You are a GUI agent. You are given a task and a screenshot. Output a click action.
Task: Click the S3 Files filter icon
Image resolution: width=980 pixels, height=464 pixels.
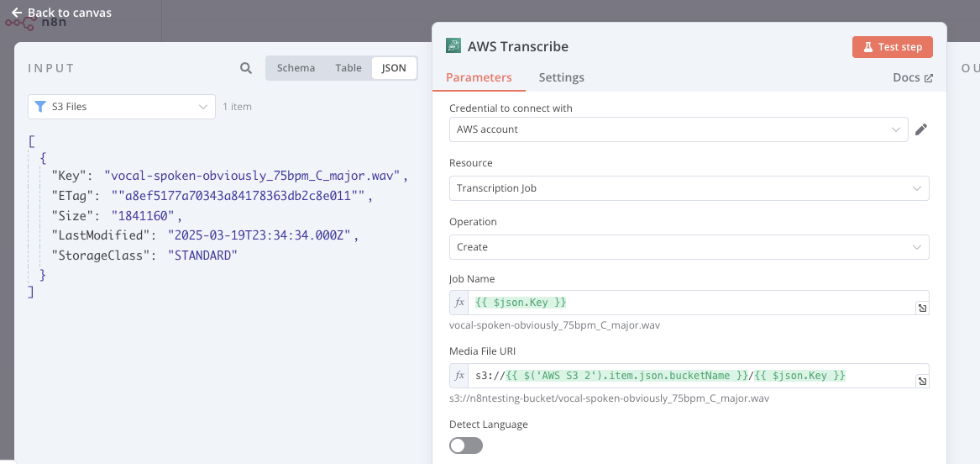click(x=40, y=107)
